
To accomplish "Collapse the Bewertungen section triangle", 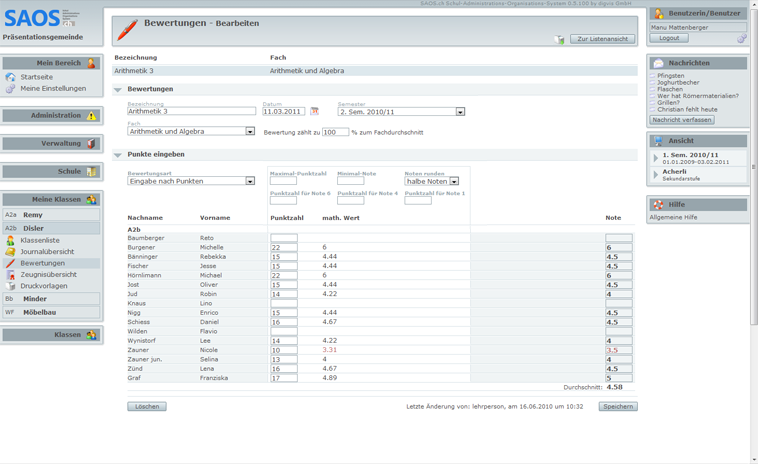I will (117, 89).
